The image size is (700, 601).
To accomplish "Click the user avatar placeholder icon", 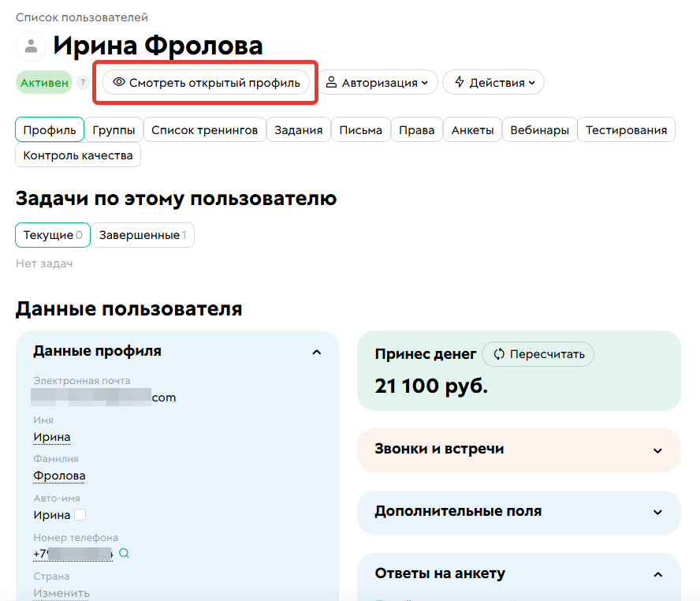I will click(x=30, y=46).
